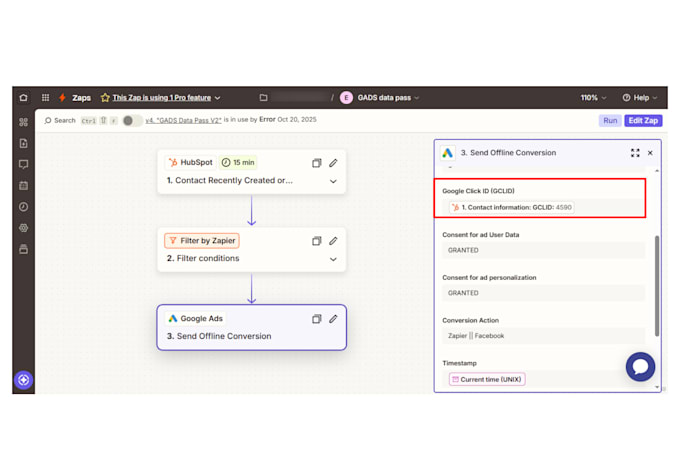
Task: Edit the Google Ads step with pencil
Action: 333,319
